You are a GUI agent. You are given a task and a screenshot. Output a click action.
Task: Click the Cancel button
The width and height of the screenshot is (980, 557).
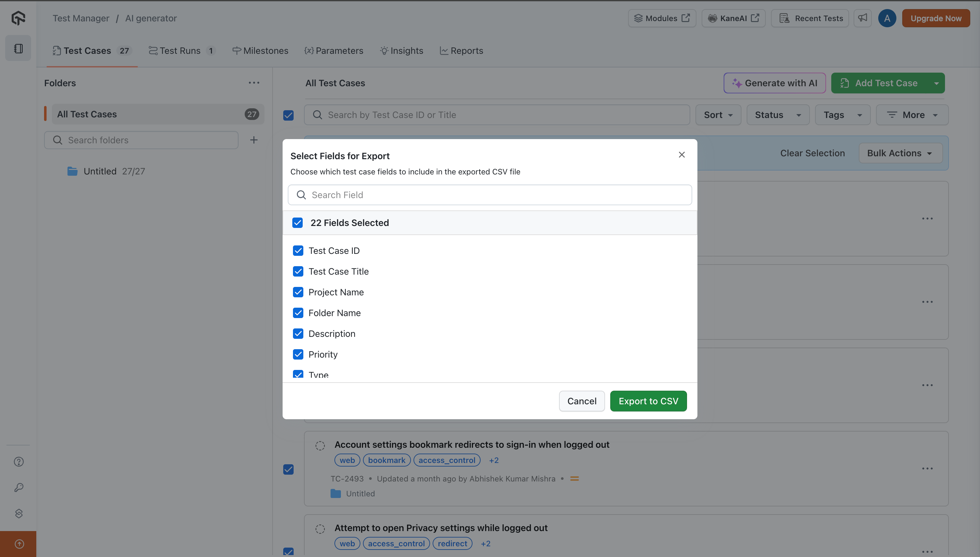pos(582,401)
